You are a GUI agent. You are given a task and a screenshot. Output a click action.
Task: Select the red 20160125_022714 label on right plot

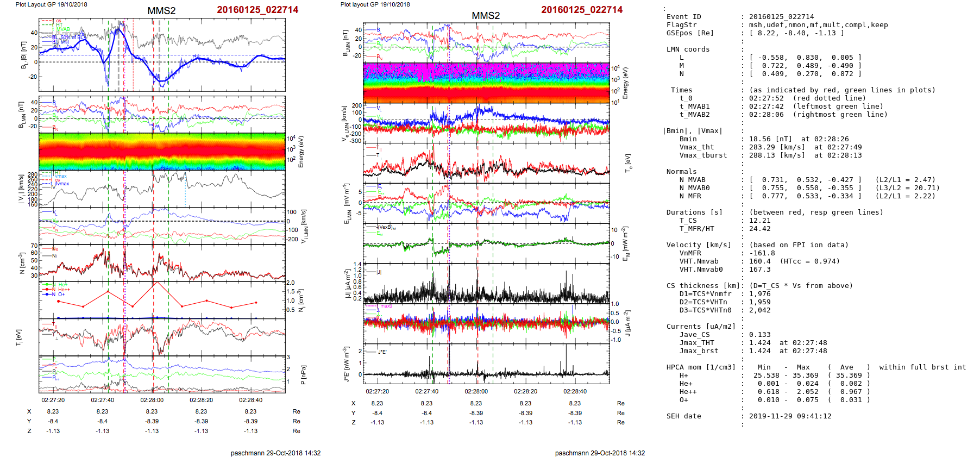[x=582, y=10]
